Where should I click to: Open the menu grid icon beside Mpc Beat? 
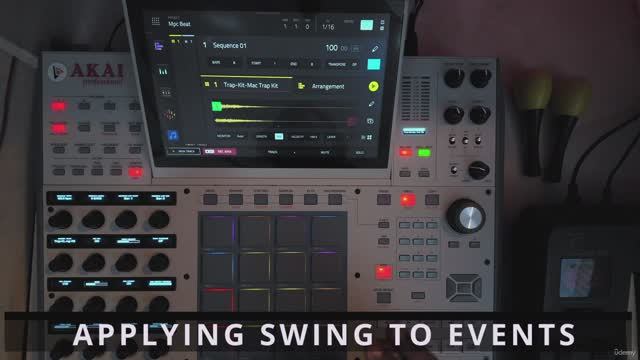point(156,21)
